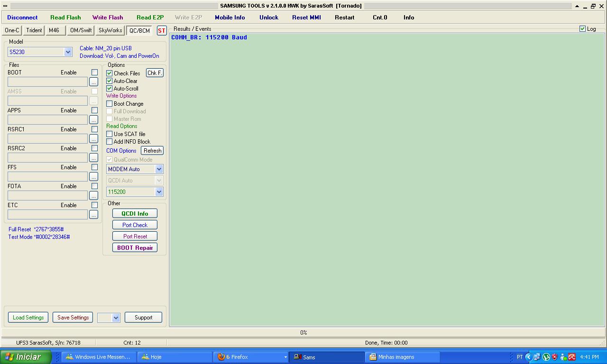
Task: Open the RSRC1 file browse button
Action: pyautogui.click(x=93, y=139)
